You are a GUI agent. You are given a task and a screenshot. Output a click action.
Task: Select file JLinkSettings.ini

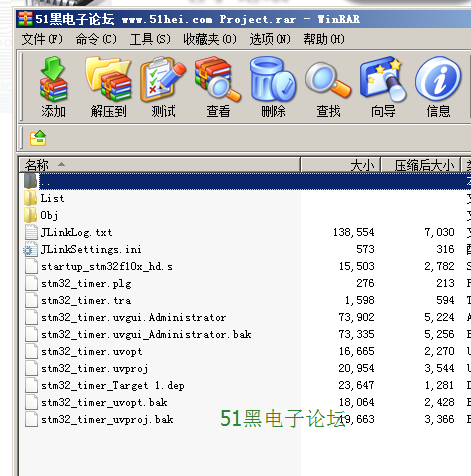click(91, 249)
